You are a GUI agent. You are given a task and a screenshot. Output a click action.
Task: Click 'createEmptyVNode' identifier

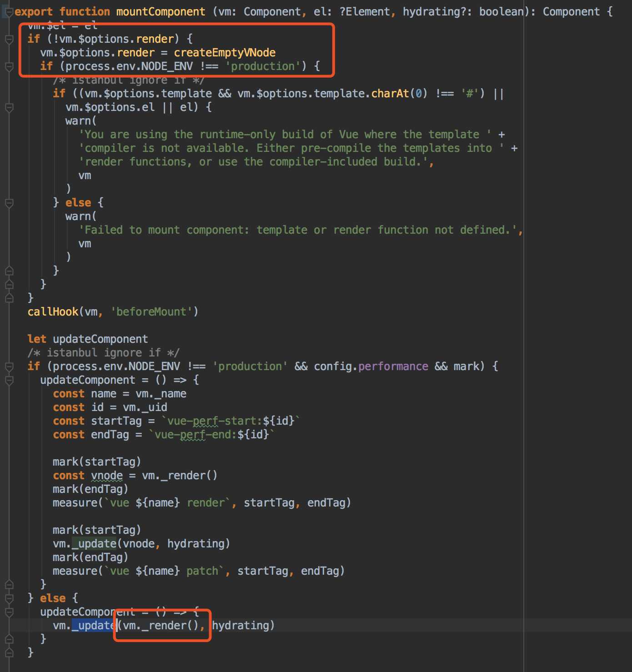point(225,53)
